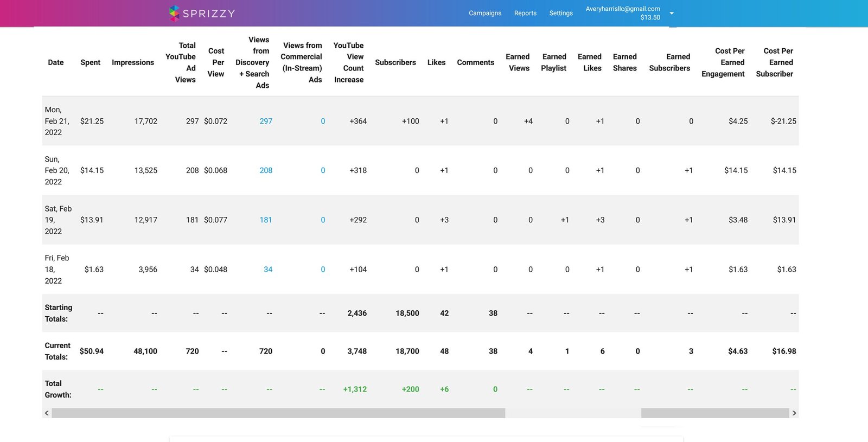Open in-stream views 0 for Feb 18
This screenshot has height=442, width=868.
pyautogui.click(x=323, y=270)
